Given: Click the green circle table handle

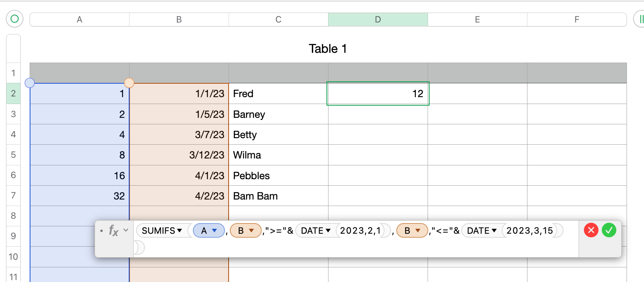Looking at the screenshot, I should click(x=15, y=19).
